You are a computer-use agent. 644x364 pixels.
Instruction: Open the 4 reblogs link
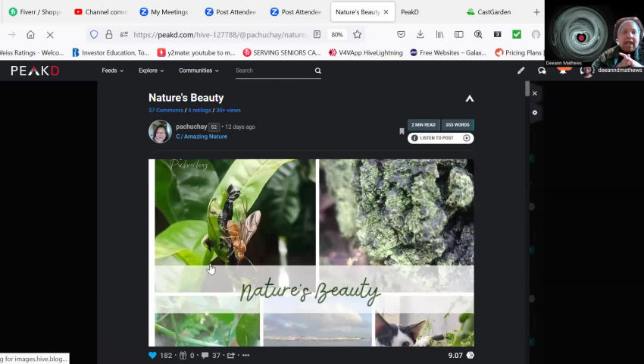(199, 110)
